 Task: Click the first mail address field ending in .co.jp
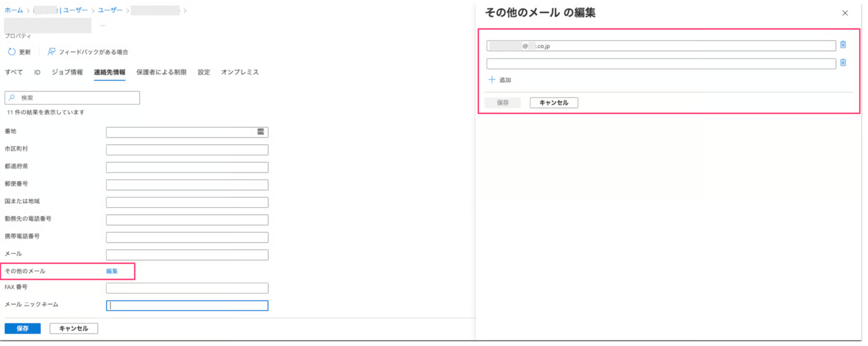[x=661, y=46]
